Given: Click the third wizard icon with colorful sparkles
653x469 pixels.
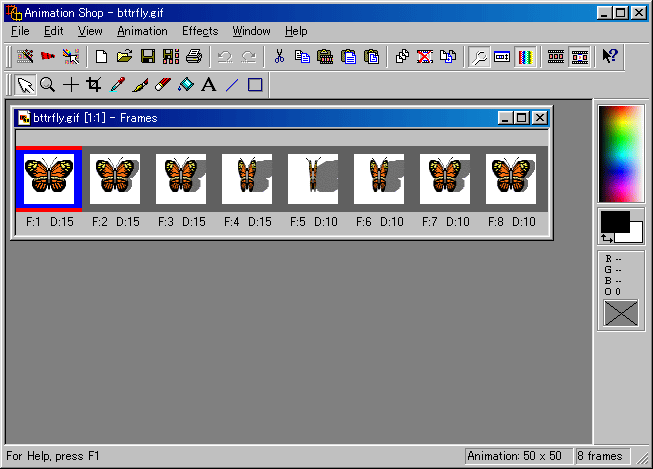Looking at the screenshot, I should click(71, 56).
